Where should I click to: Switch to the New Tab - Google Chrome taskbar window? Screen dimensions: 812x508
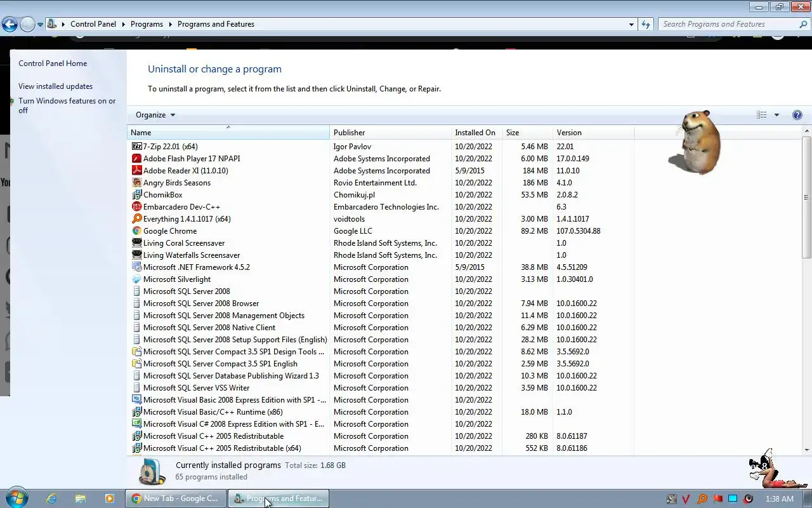pos(175,498)
